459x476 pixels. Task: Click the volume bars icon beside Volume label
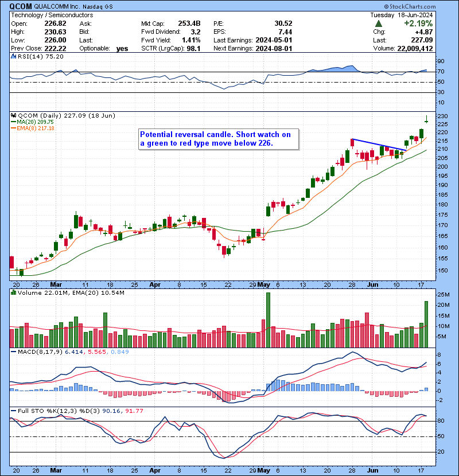tap(14, 292)
